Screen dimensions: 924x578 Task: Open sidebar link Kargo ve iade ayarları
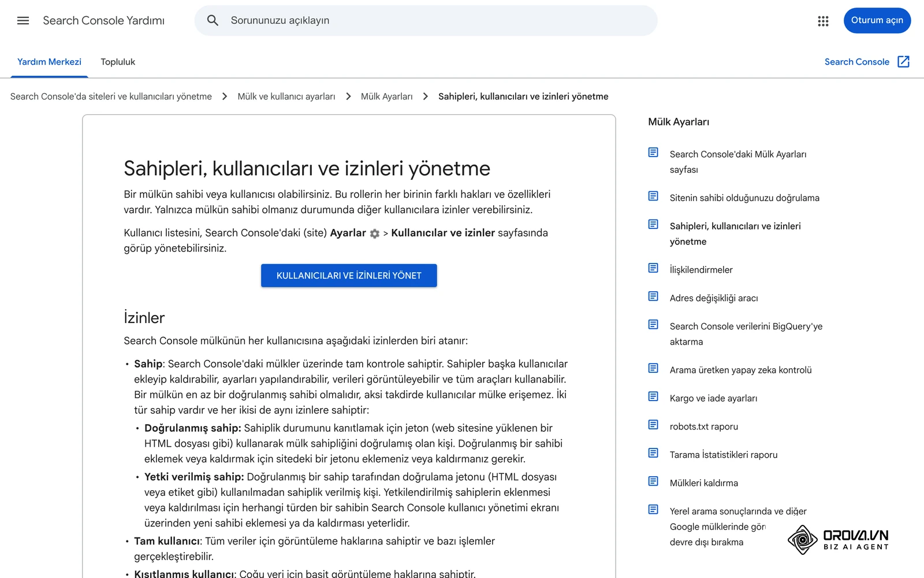(x=713, y=398)
